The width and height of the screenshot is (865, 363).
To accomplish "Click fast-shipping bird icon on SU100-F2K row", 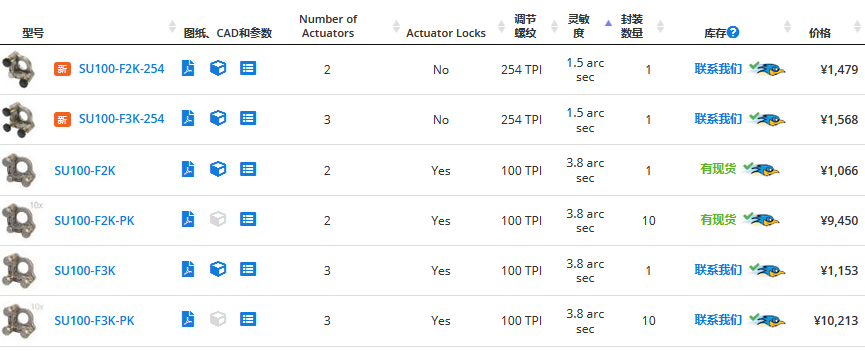I will click(x=761, y=169).
